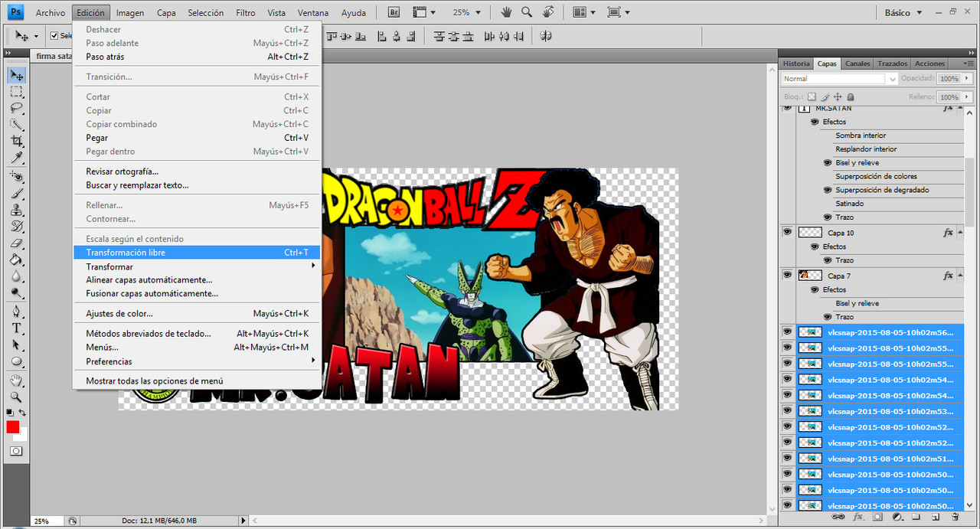The width and height of the screenshot is (980, 529).
Task: Click the link layers icon
Action: [x=839, y=518]
